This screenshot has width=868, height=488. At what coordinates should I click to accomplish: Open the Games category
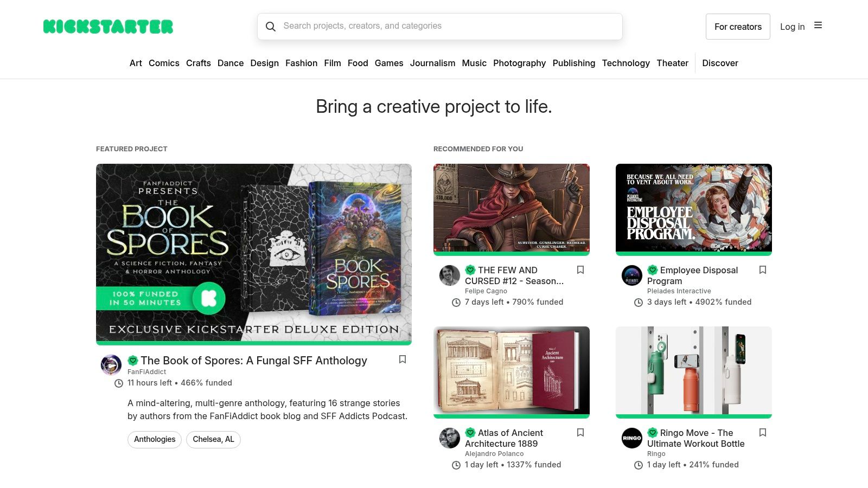coord(389,63)
